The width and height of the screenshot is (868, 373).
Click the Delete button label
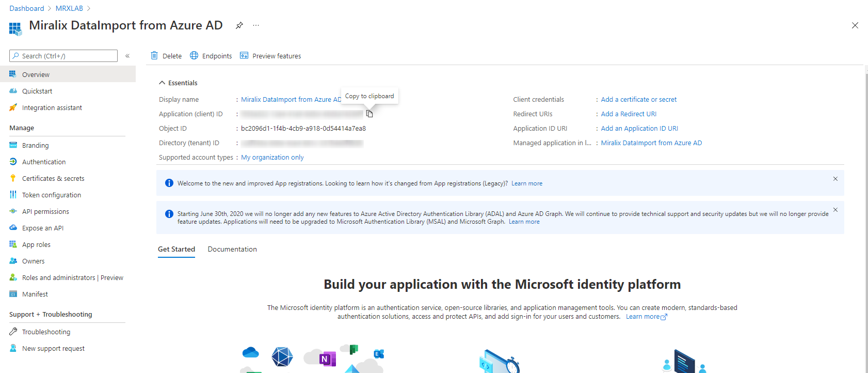pos(172,56)
